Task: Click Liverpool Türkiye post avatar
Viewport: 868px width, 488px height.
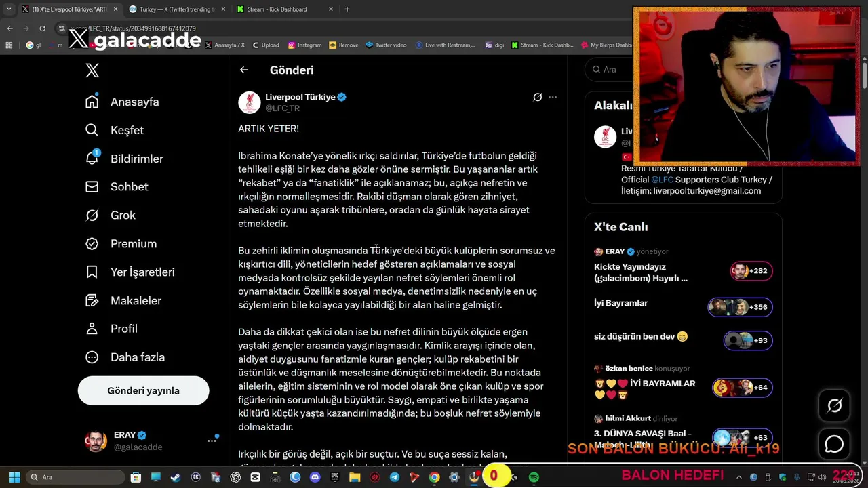Action: point(250,102)
